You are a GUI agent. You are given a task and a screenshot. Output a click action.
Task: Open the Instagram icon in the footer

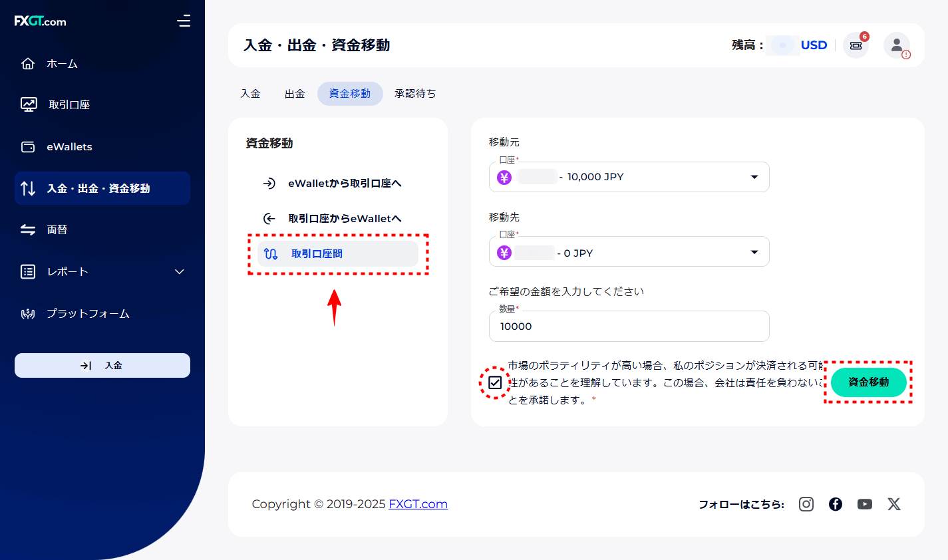tap(806, 504)
